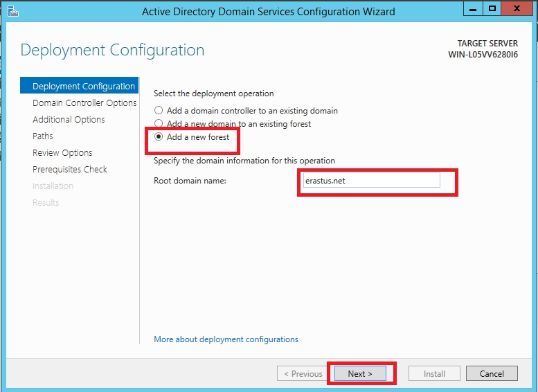The width and height of the screenshot is (538, 392).
Task: Go to the Prerequisites Check step
Action: click(70, 169)
